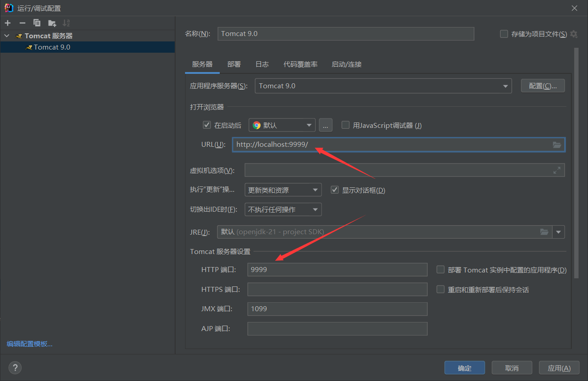
Task: Switch to the 启动/连接 tab
Action: click(x=347, y=64)
